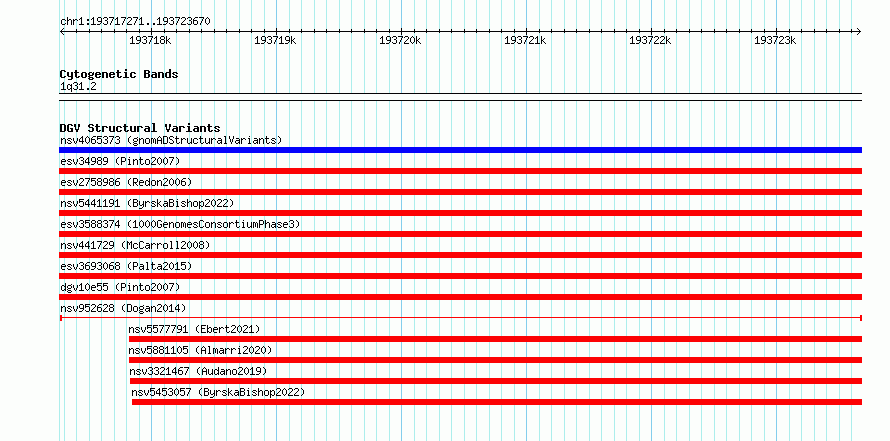Click the esv2758986 (Redon2006) variant bar
Screen dimensions: 890x441
tap(460, 192)
